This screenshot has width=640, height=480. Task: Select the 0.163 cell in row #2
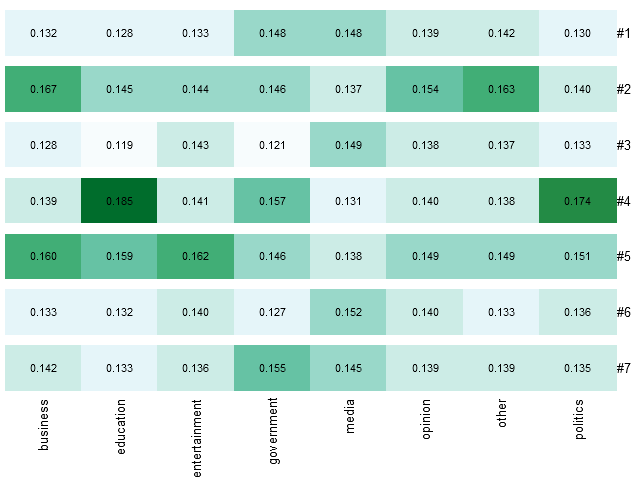click(501, 89)
